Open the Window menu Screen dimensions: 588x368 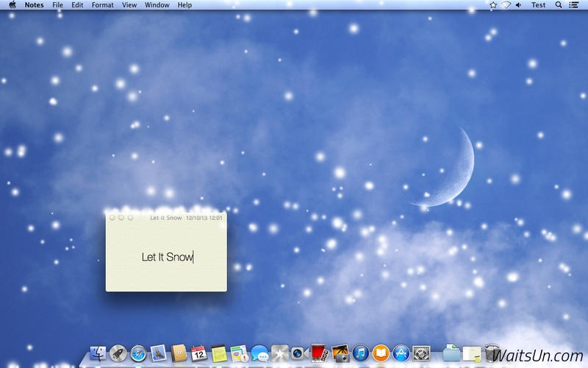157,5
